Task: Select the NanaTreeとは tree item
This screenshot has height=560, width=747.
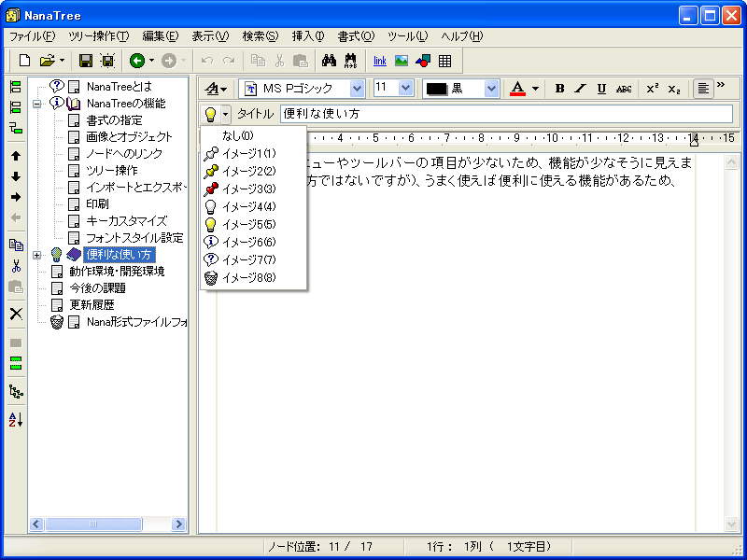Action: click(120, 87)
